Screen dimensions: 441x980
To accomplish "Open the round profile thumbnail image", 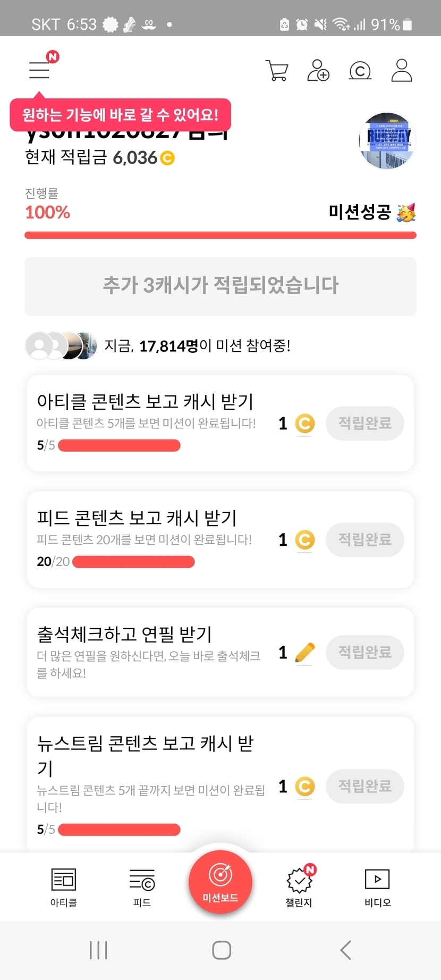I will 387,141.
